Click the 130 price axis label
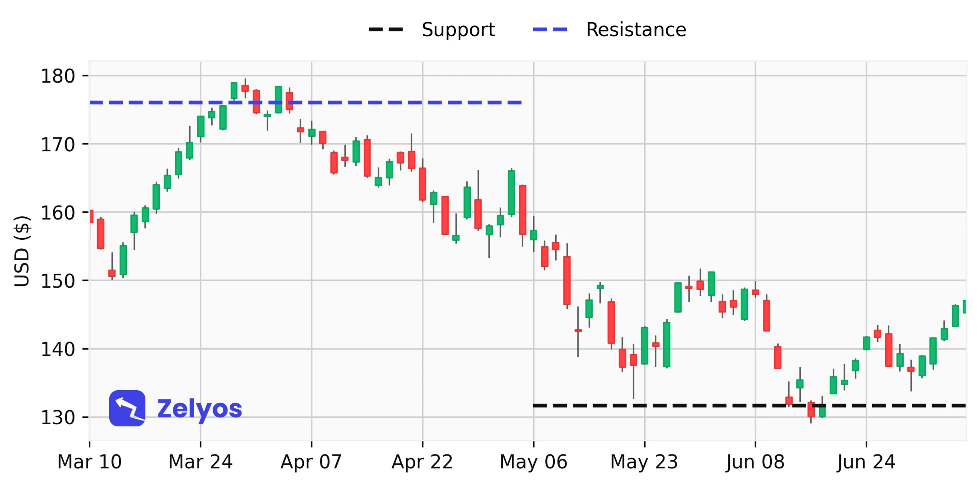 coord(58,418)
